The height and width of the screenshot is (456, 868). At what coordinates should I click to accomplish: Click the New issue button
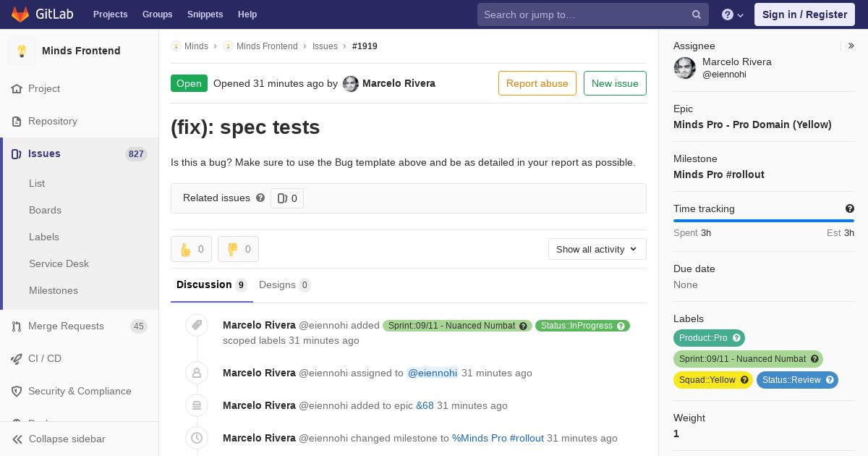(615, 83)
